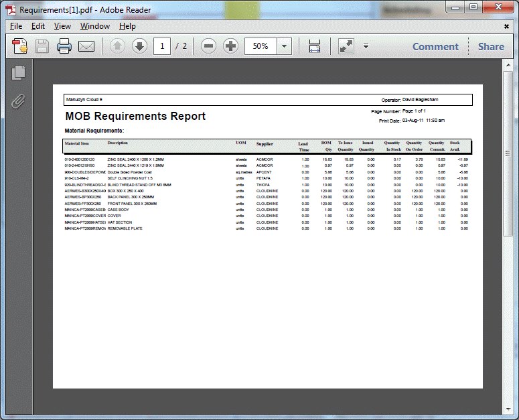Click the email envelope icon
The image size is (519, 420).
[x=86, y=46]
